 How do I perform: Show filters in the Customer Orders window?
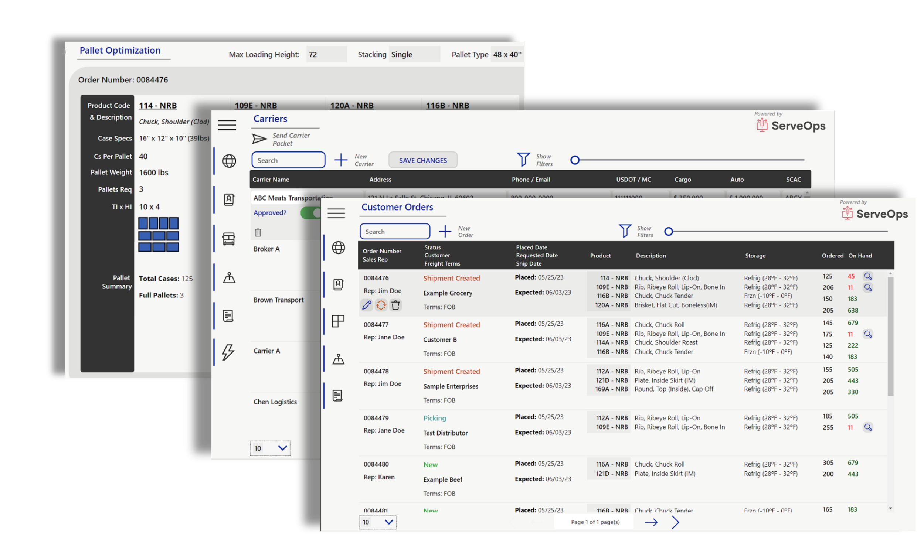625,231
